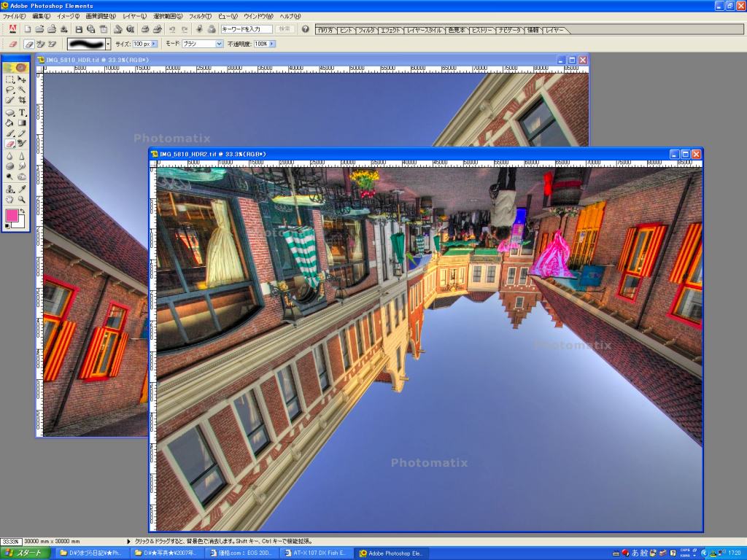The height and width of the screenshot is (560, 747).
Task: Select the Gradient tool
Action: point(22,122)
